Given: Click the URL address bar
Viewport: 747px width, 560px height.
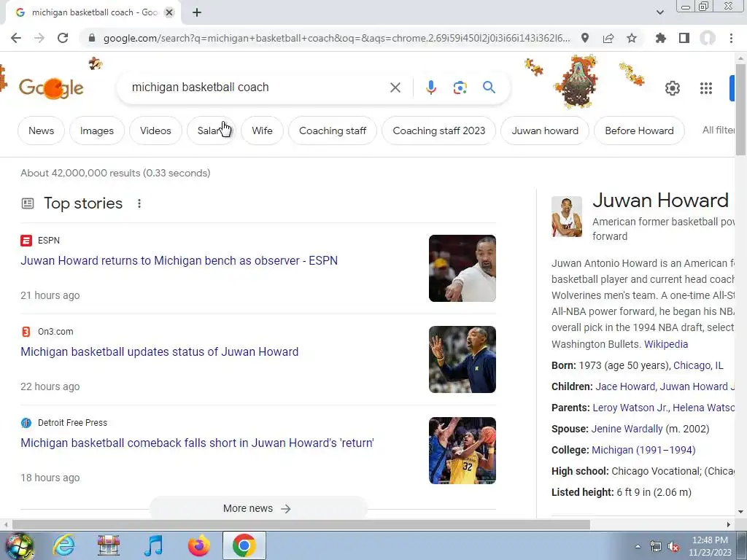Looking at the screenshot, I should coord(336,38).
